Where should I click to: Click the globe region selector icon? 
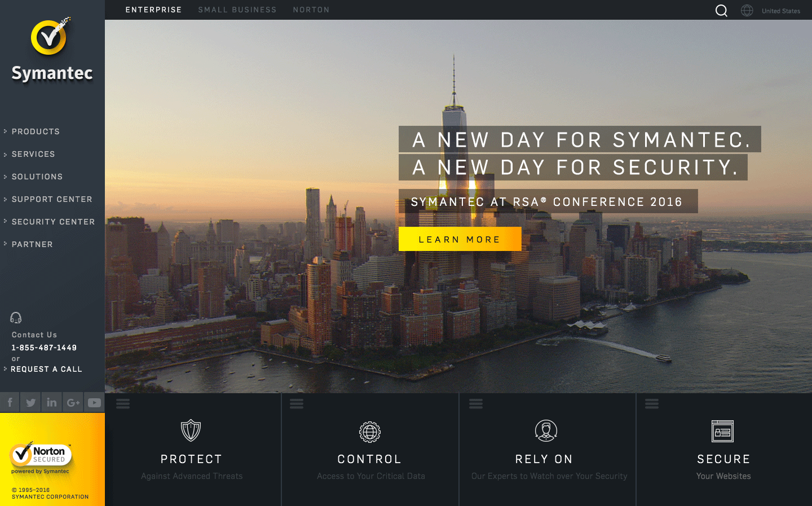click(x=747, y=10)
